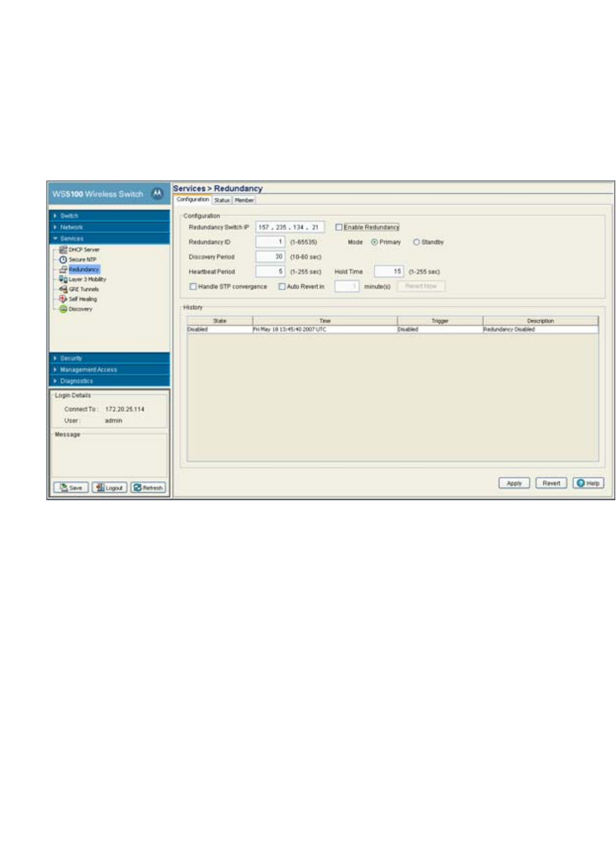Screen dimensions: 616x853
Task: Select the 'Redundancy Disabled' description cell
Action: point(541,329)
